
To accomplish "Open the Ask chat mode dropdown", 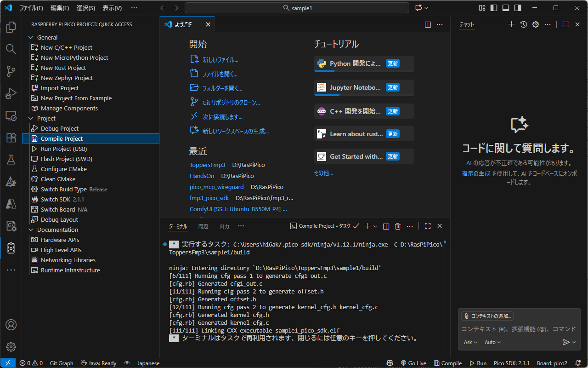I will pyautogui.click(x=470, y=342).
